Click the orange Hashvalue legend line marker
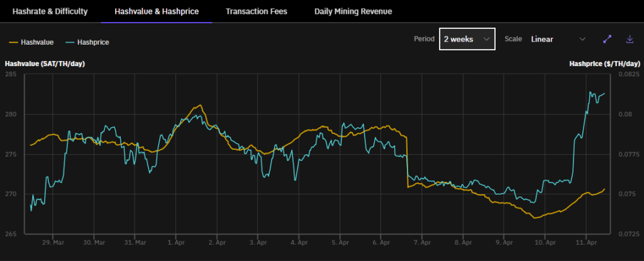 click(13, 42)
